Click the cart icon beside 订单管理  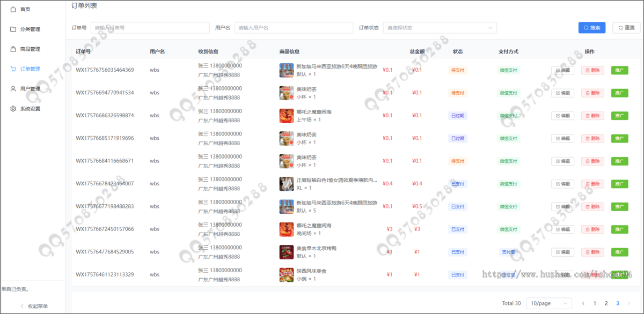[13, 69]
